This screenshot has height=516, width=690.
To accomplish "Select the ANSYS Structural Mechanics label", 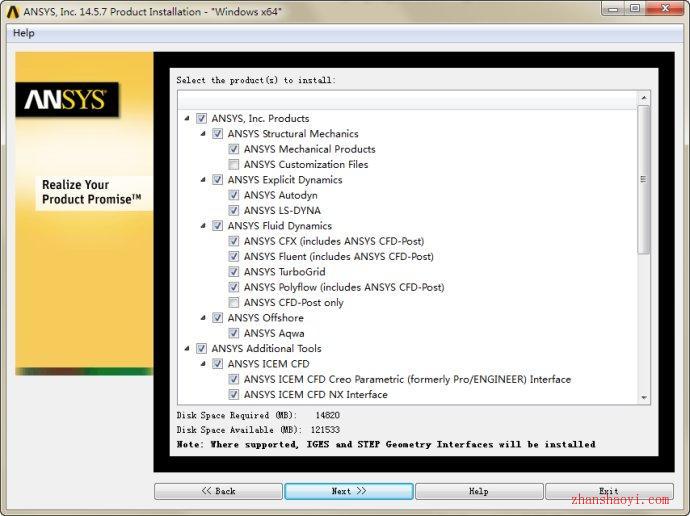I will tap(293, 134).
